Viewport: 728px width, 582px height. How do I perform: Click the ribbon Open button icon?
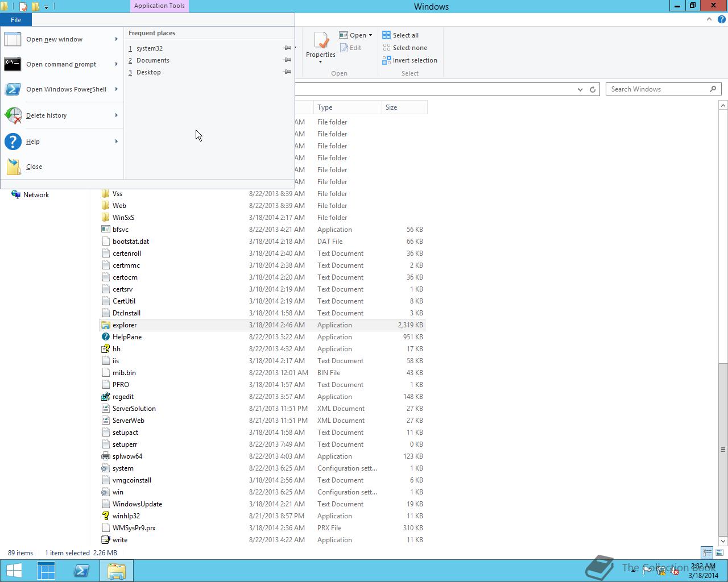click(344, 35)
